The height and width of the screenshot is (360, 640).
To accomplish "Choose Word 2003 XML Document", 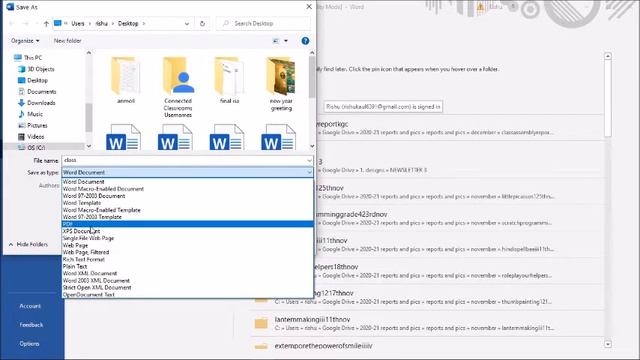I will point(96,280).
